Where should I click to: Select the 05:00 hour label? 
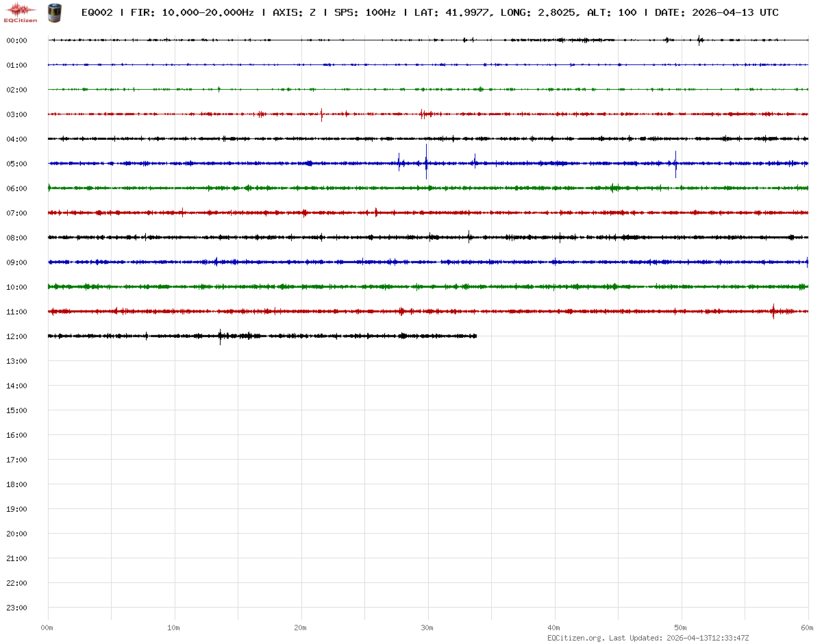(16, 164)
